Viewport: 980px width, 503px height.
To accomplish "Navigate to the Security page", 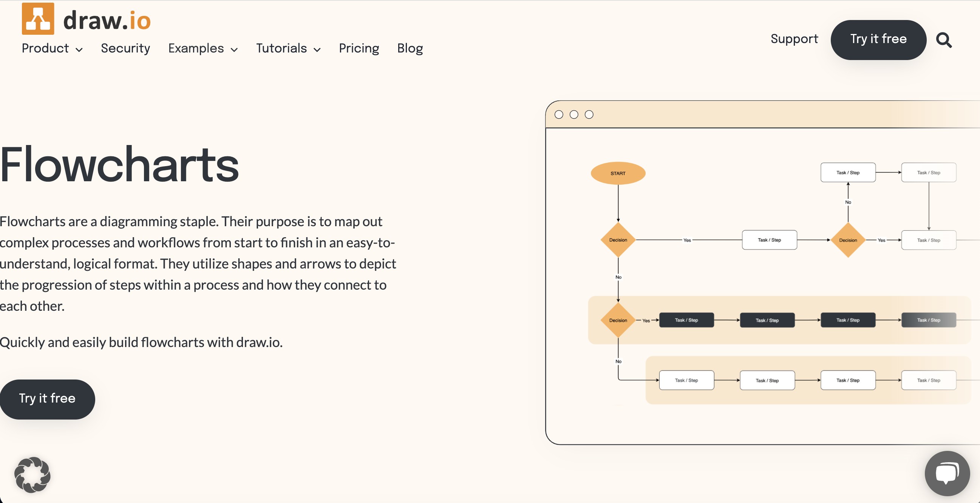I will [x=125, y=48].
